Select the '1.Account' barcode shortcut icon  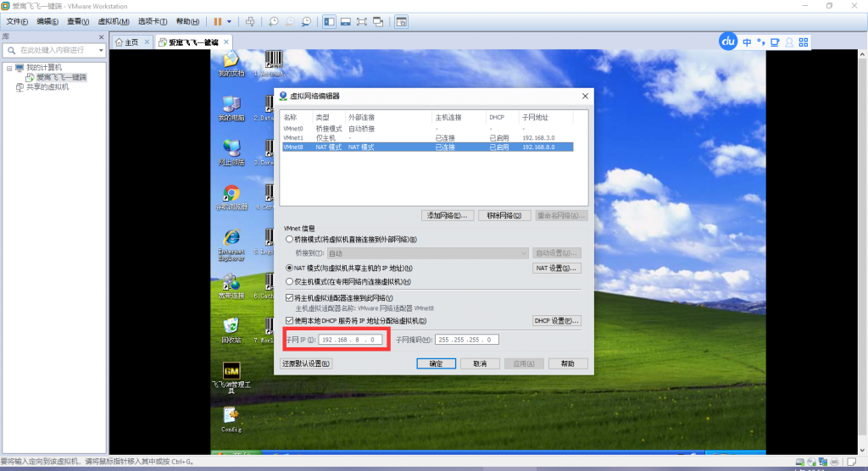[x=272, y=64]
